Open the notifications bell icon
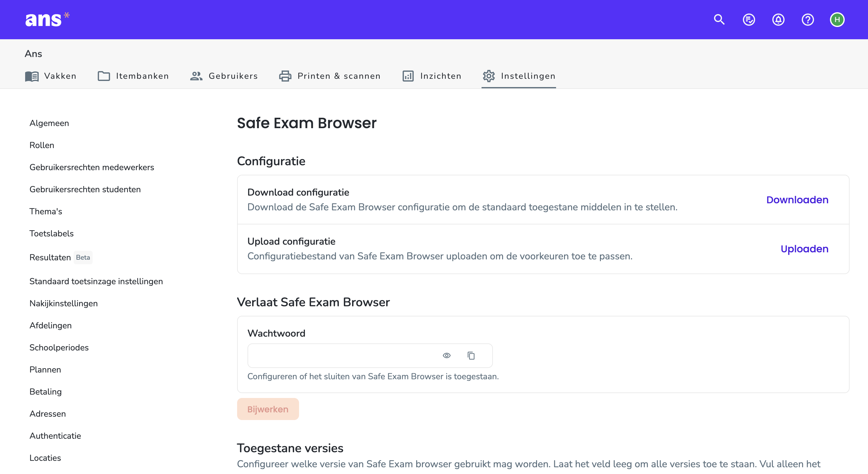The image size is (868, 474). coord(778,20)
